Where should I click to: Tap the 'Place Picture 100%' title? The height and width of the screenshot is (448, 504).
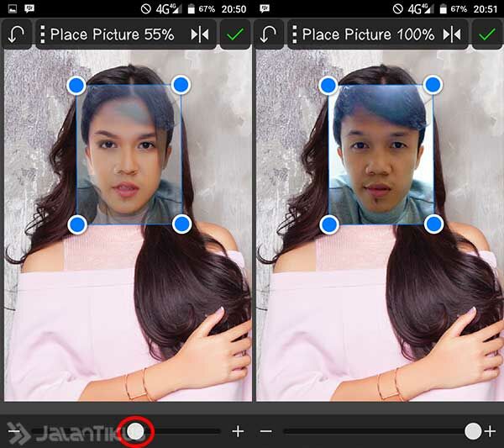coord(369,34)
